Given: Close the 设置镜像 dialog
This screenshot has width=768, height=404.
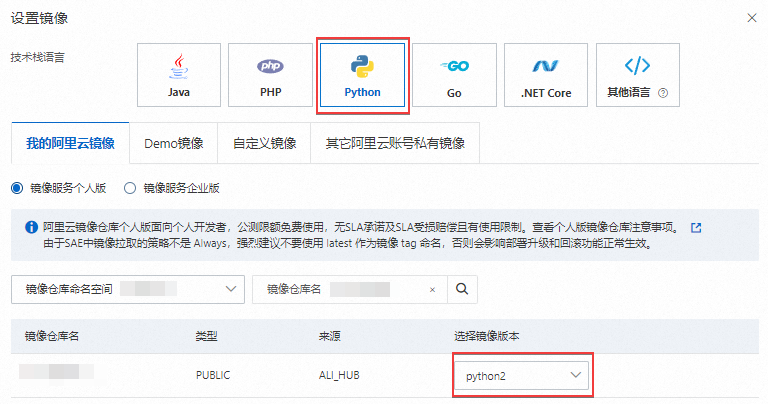Looking at the screenshot, I should (752, 18).
